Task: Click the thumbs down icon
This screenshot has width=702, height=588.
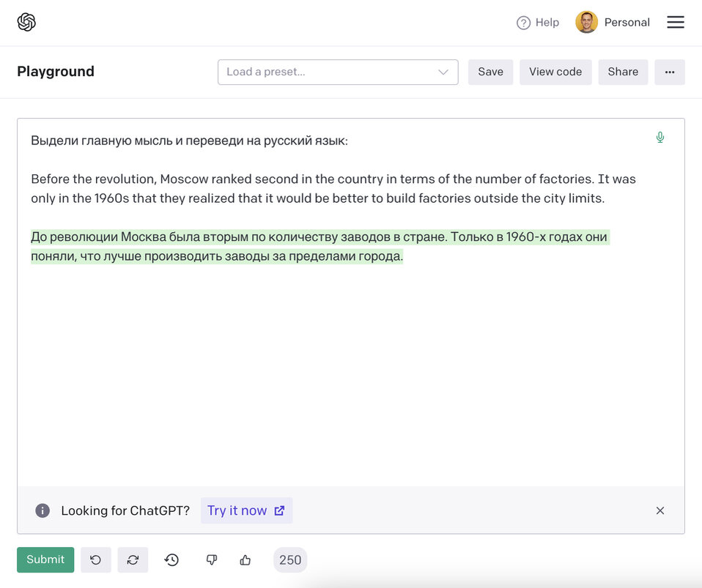Action: click(211, 559)
